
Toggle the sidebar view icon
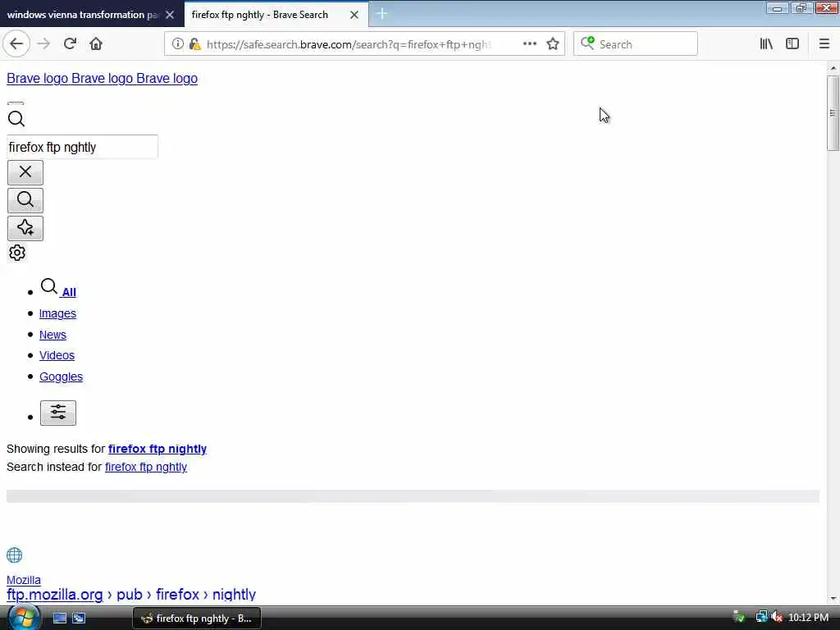coord(792,44)
